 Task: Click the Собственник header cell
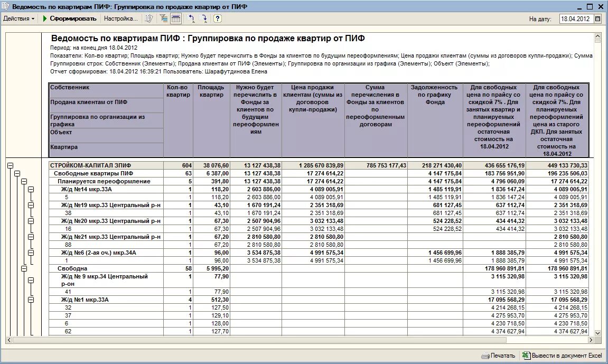coord(106,91)
